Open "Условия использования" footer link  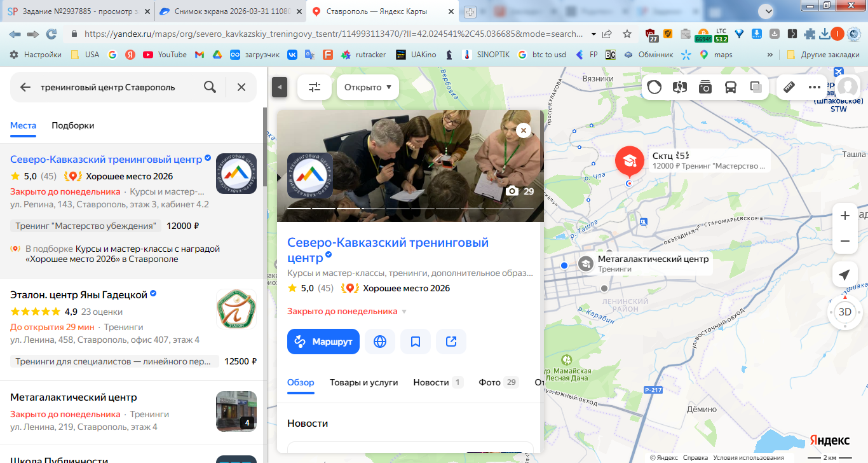pos(748,458)
